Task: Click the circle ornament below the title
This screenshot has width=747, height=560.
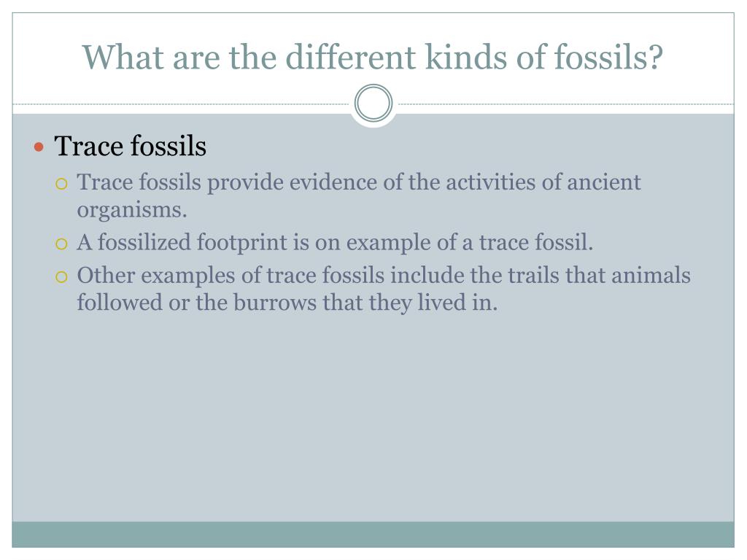Action: click(x=373, y=104)
